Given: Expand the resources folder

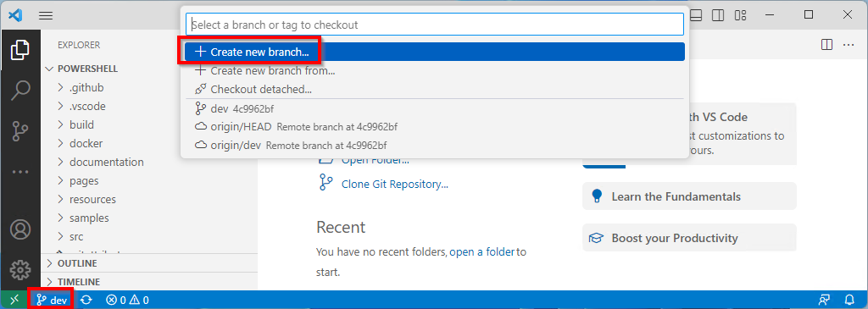Looking at the screenshot, I should click(149, 199).
